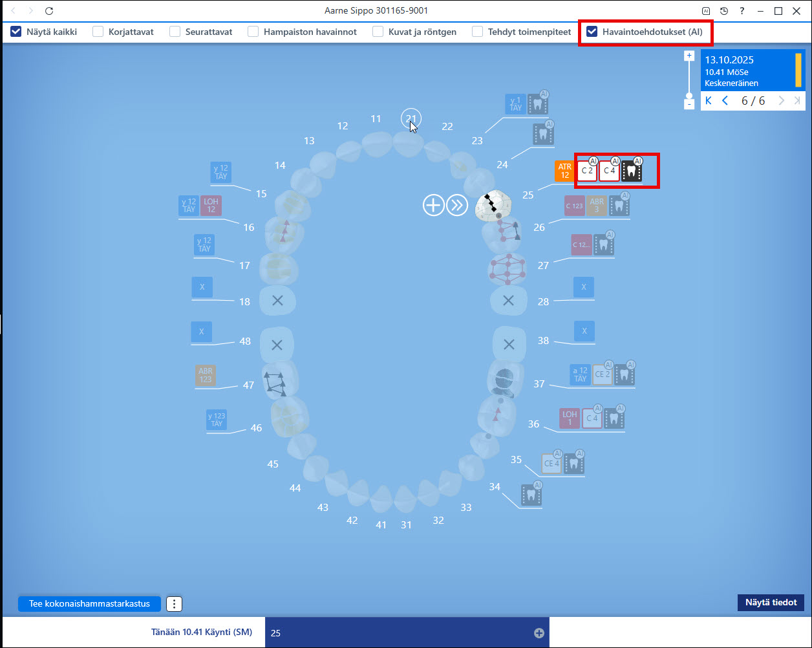Click the refresh icon in the title bar
The width and height of the screenshot is (812, 648).
click(49, 11)
